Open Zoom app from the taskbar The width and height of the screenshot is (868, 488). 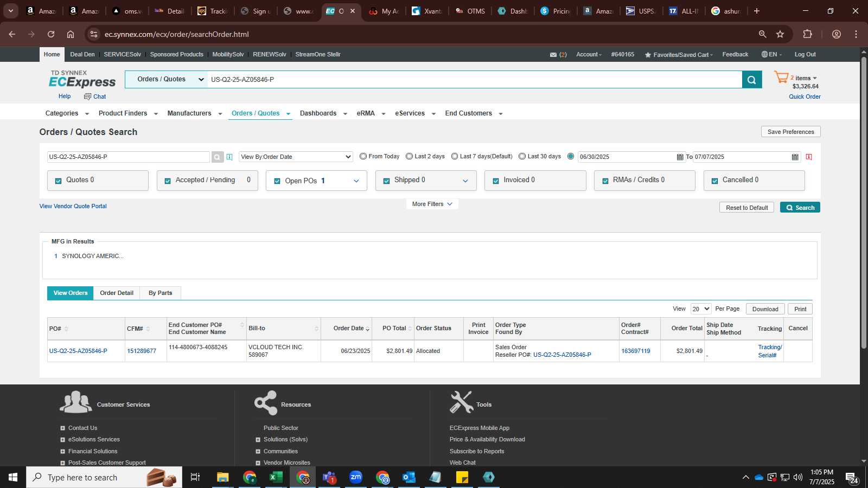click(x=356, y=477)
